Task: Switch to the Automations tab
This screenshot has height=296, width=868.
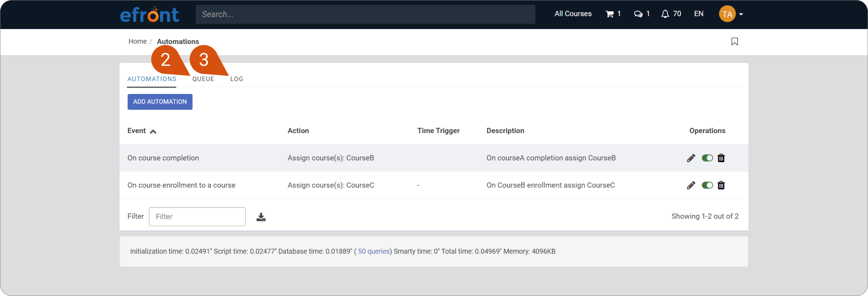Action: [152, 79]
